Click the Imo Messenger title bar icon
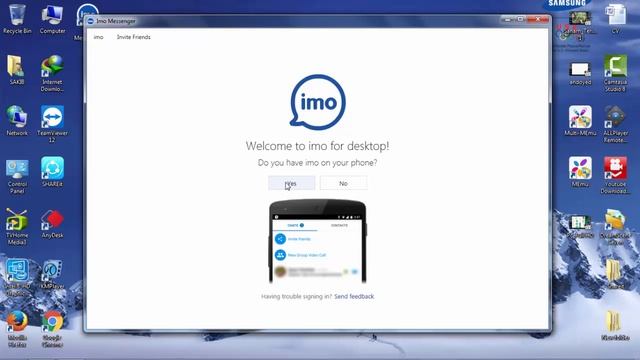The height and width of the screenshot is (360, 640). pos(91,21)
